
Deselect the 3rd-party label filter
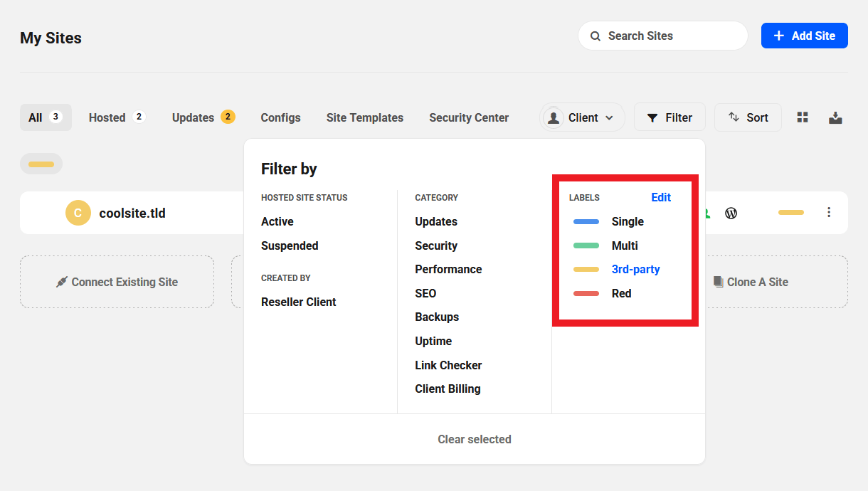635,269
